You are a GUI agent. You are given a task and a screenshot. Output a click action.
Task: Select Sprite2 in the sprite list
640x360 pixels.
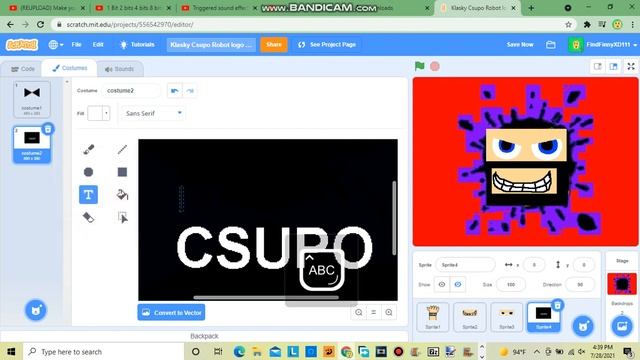point(470,317)
